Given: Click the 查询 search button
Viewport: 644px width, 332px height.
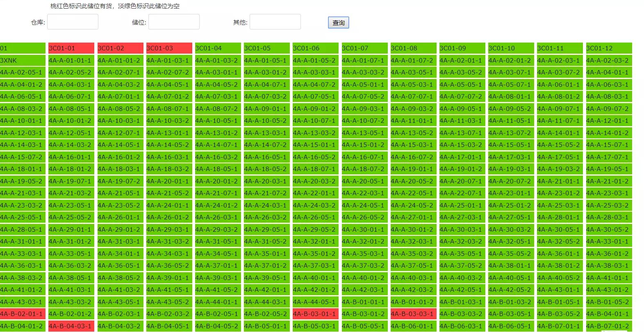Looking at the screenshot, I should pos(338,23).
